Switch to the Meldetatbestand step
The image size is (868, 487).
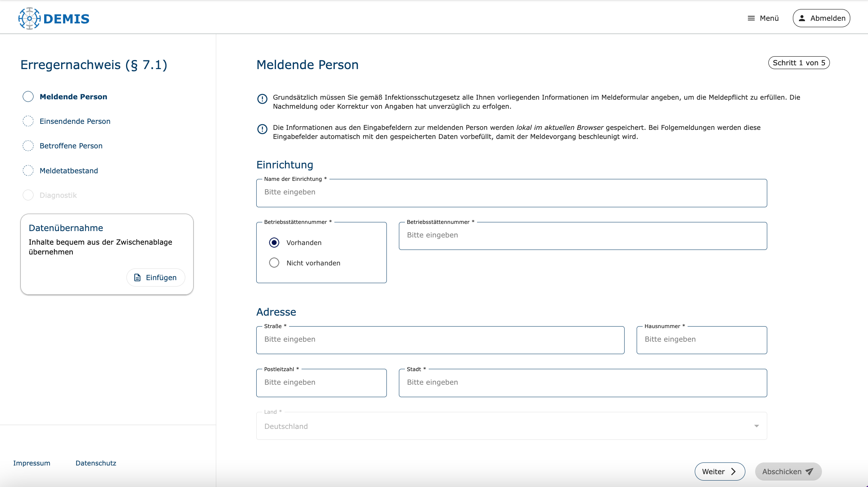[x=69, y=171]
